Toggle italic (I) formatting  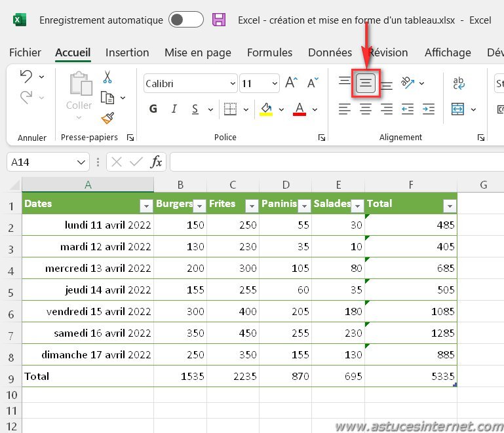tap(174, 109)
